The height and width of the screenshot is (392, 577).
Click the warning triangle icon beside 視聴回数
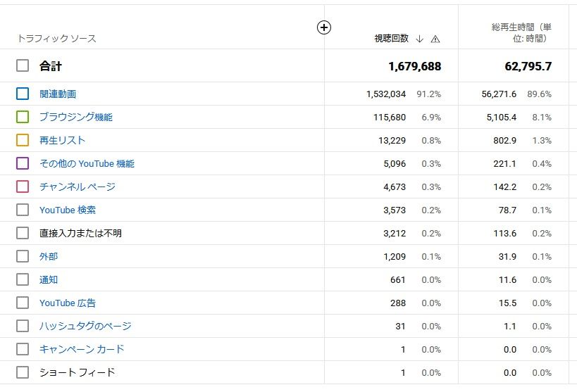[x=435, y=39]
